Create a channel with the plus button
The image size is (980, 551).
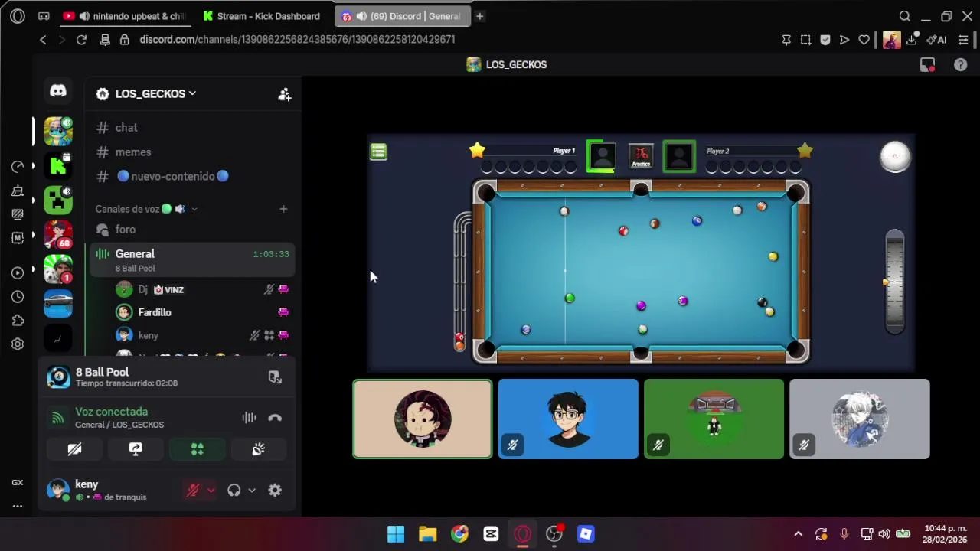click(x=283, y=209)
